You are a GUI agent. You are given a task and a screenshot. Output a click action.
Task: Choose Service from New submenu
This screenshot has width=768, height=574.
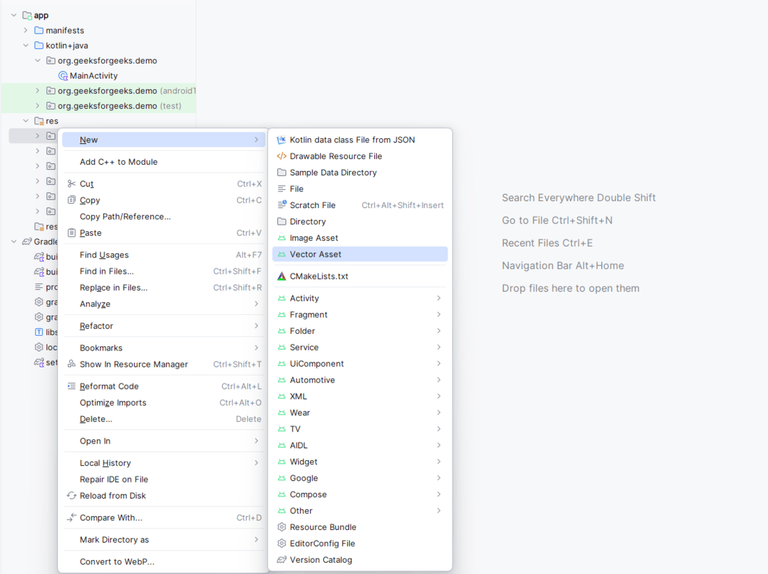(x=360, y=347)
